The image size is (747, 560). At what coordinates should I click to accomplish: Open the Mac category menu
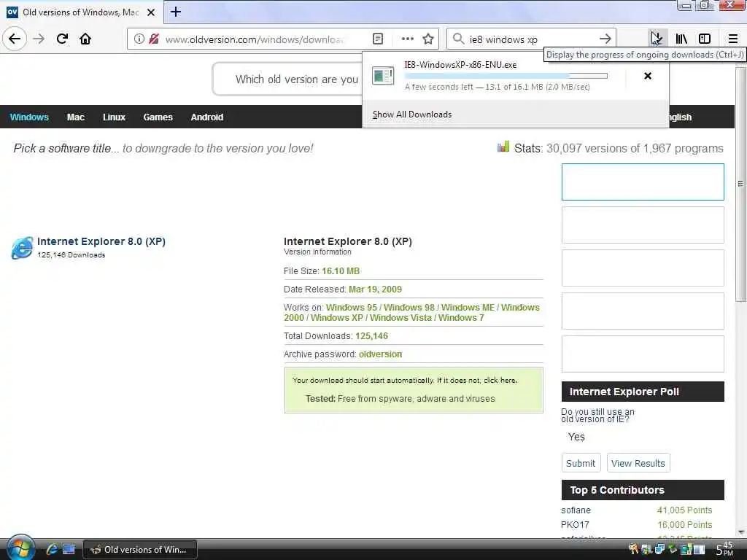(x=76, y=117)
